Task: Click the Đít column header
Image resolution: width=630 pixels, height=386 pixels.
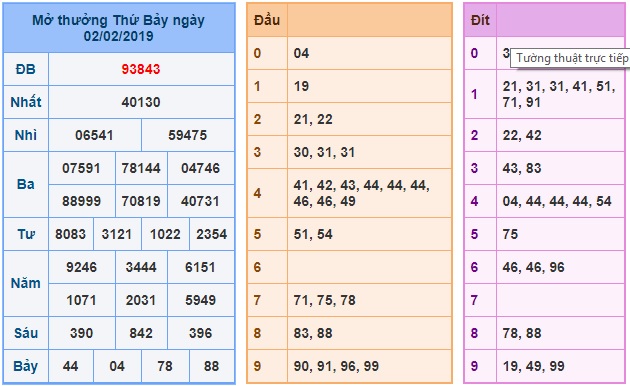Action: coord(480,20)
